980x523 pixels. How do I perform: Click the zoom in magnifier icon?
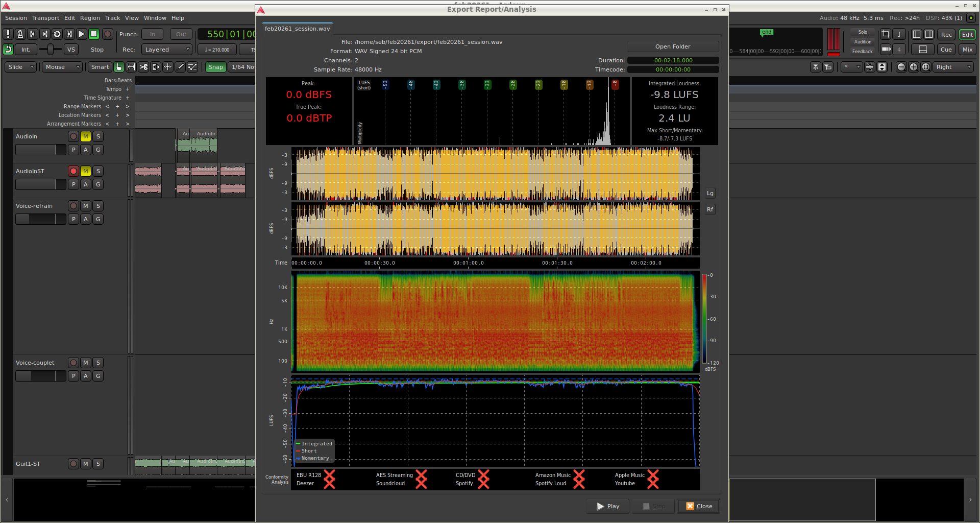[x=913, y=67]
